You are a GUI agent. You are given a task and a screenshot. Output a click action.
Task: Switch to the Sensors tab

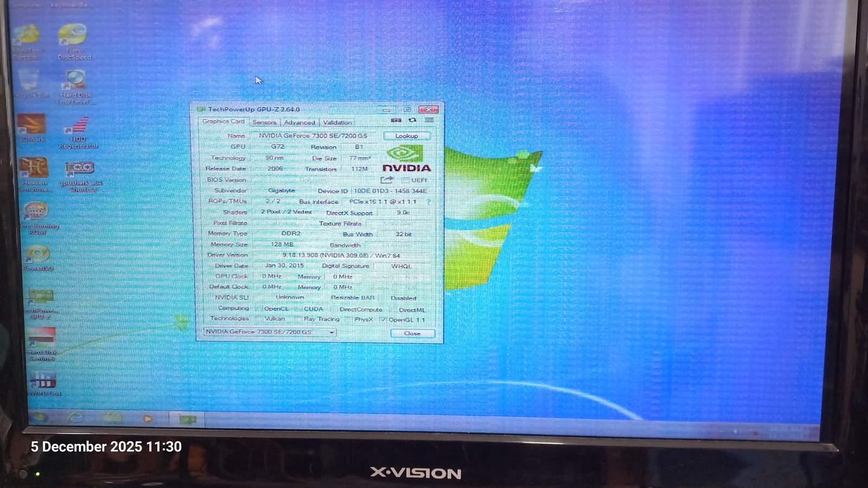(x=264, y=123)
